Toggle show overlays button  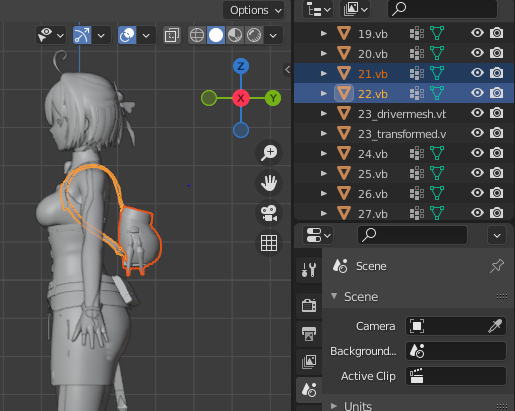point(127,35)
